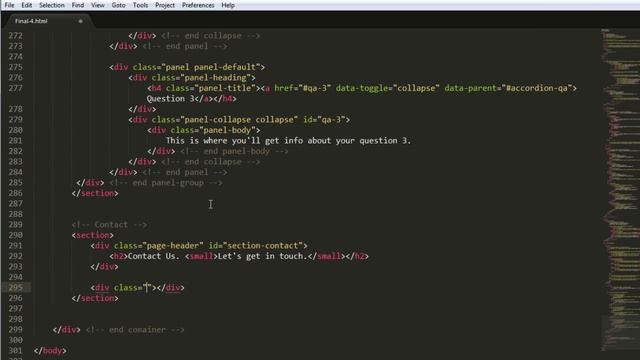Click the data-parent "#accordion-qa" value
Image resolution: width=640 pixels, height=360 pixels.
click(537, 88)
